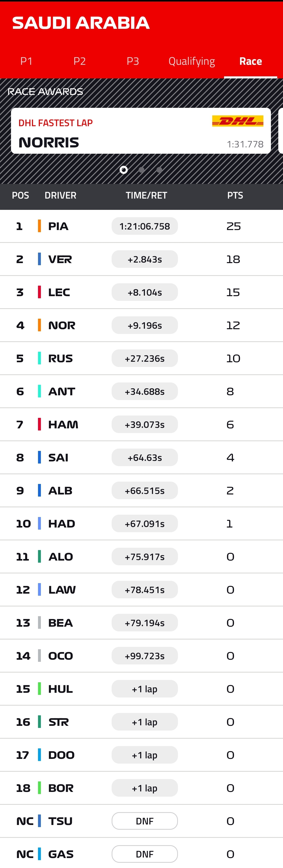283x868 pixels.
Task: Tap GAS's DNF status badge
Action: coord(145,854)
